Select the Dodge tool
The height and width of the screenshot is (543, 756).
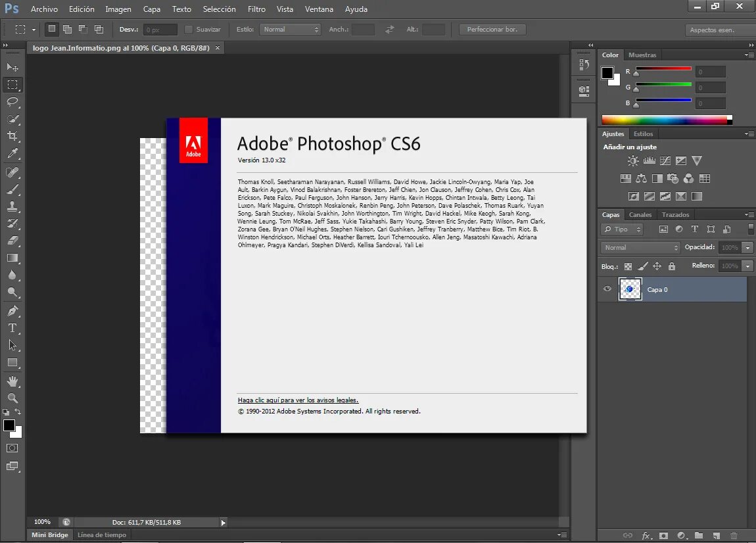12,293
